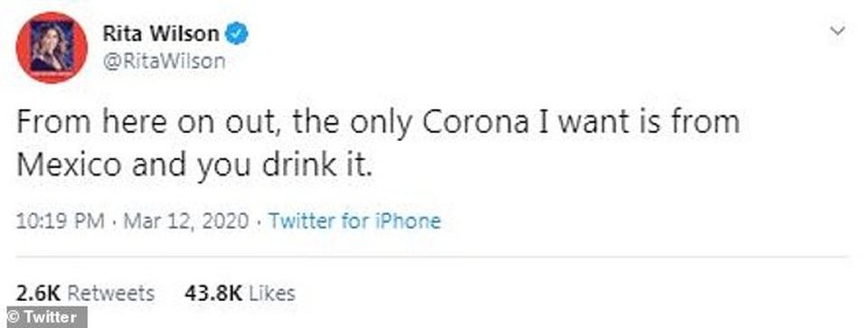Open the Twitter for iPhone source link
Viewport: 868px width, 328px height.
(x=354, y=221)
